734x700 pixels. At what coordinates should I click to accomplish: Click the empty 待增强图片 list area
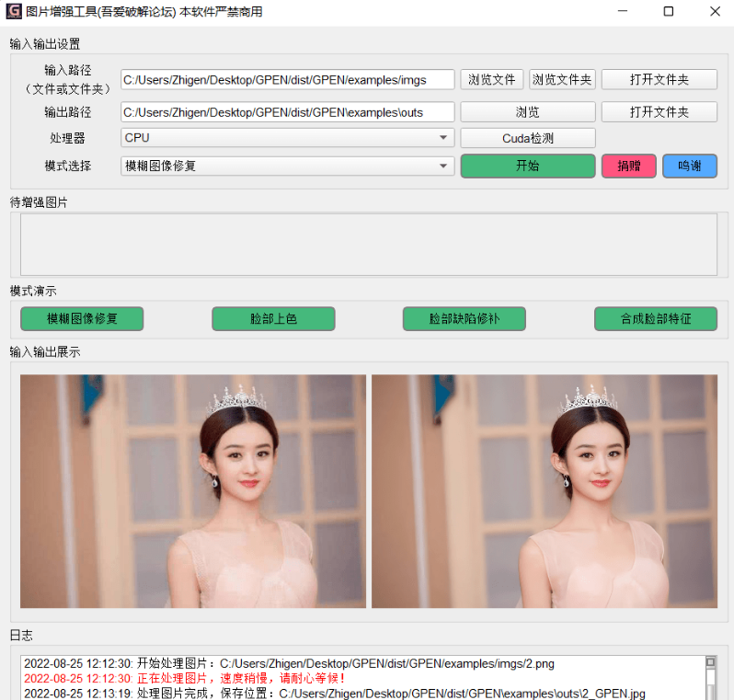click(369, 245)
